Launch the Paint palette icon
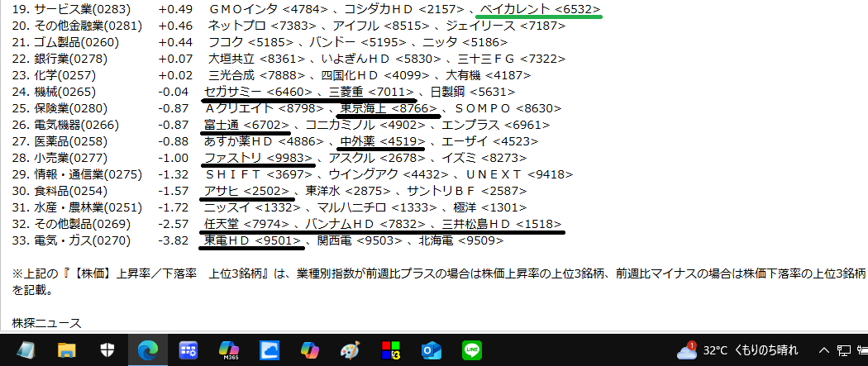This screenshot has height=366, width=868. [x=350, y=350]
